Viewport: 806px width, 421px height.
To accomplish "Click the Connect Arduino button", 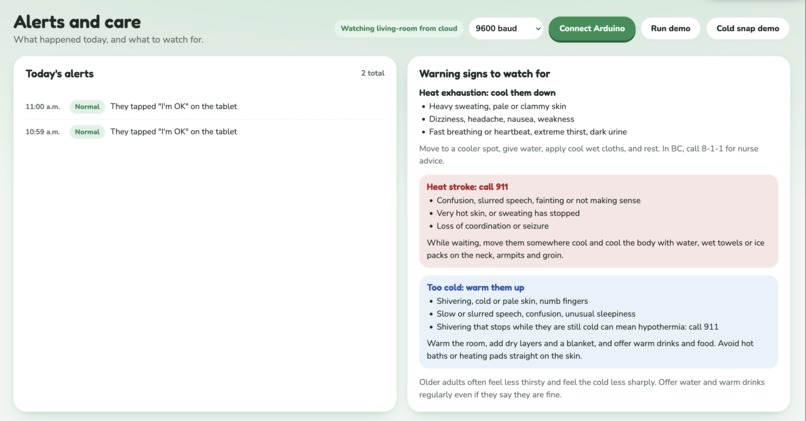I will (592, 29).
